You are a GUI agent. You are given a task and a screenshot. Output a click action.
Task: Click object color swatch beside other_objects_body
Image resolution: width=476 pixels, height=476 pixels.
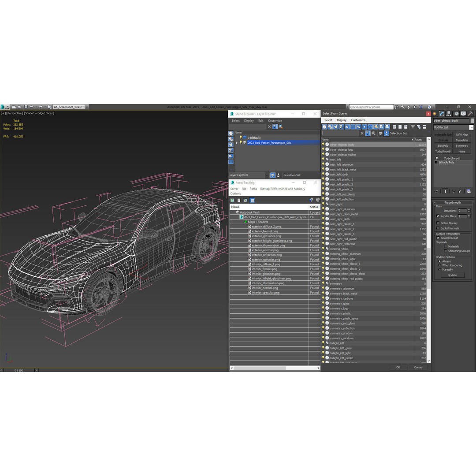coord(472,120)
